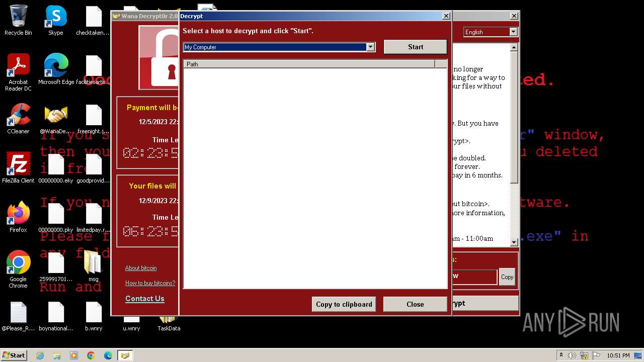Viewport: 644px width, 362px height.
Task: Click the Edge icon in the taskbar
Action: tap(108, 355)
